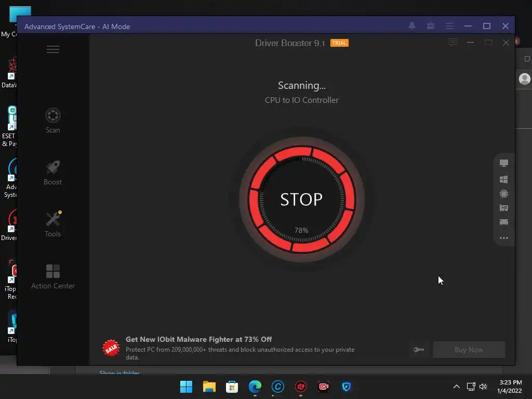Screen dimensions: 532x399
Task: Stop the driver scan with STOP button
Action: click(301, 199)
